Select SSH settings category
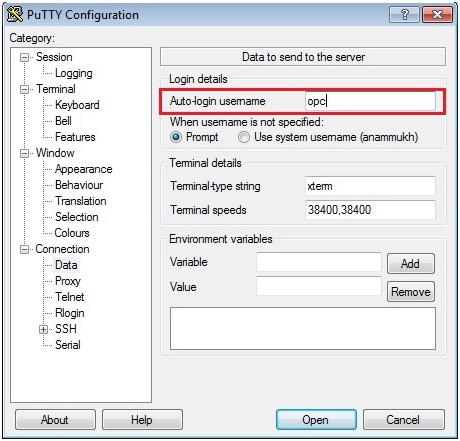 point(65,329)
